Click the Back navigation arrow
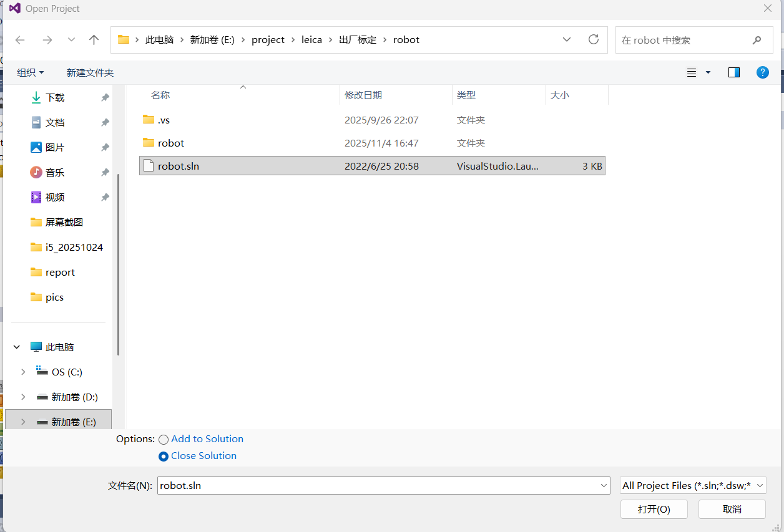The height and width of the screenshot is (532, 784). tap(20, 40)
